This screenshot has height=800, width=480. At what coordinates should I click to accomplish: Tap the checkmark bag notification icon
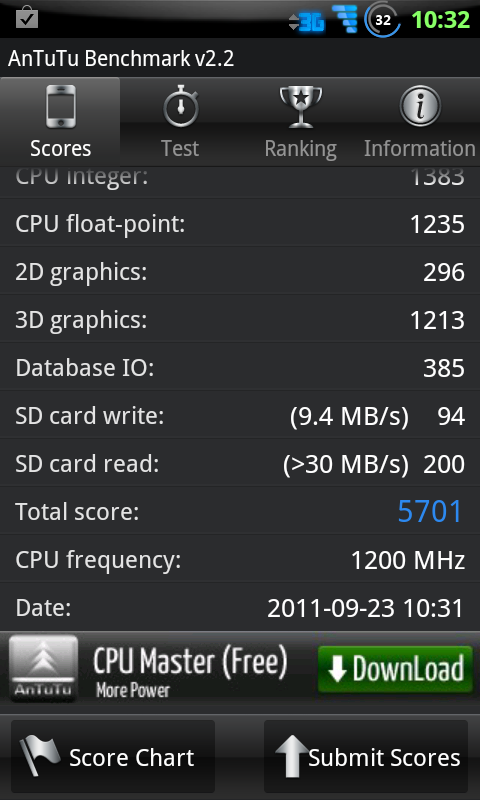click(x=26, y=18)
